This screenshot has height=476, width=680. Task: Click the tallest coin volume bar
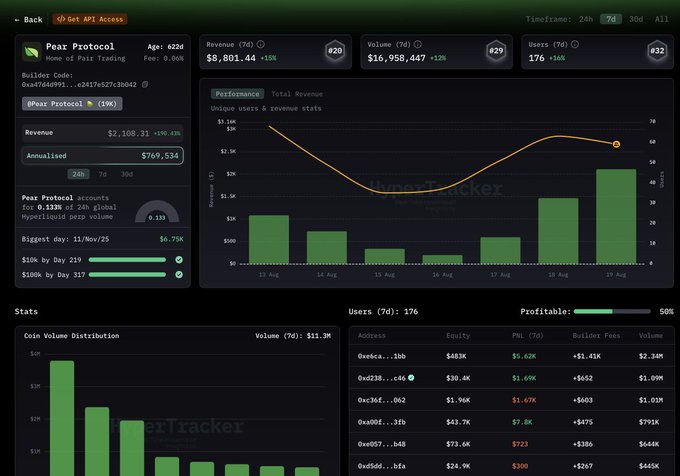pos(62,418)
